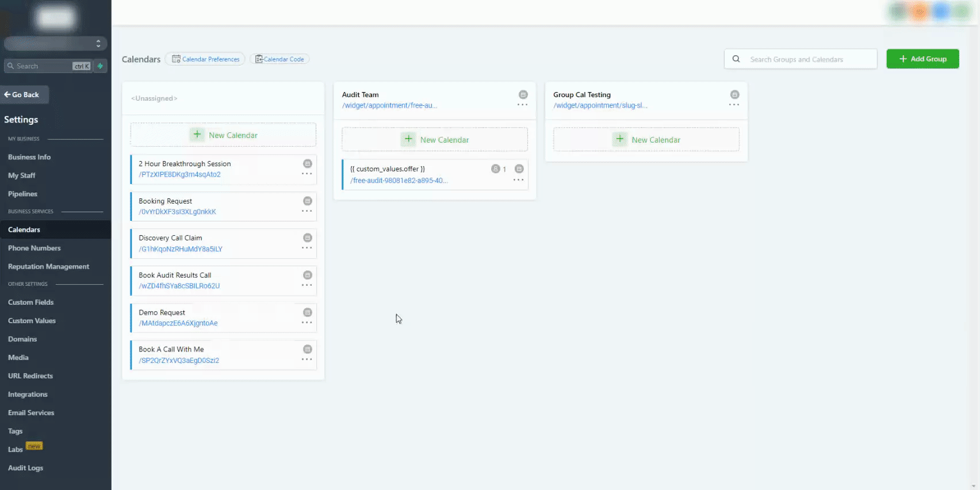Click the Calendar Preferences calendar icon
This screenshot has width=980, height=490.
177,59
